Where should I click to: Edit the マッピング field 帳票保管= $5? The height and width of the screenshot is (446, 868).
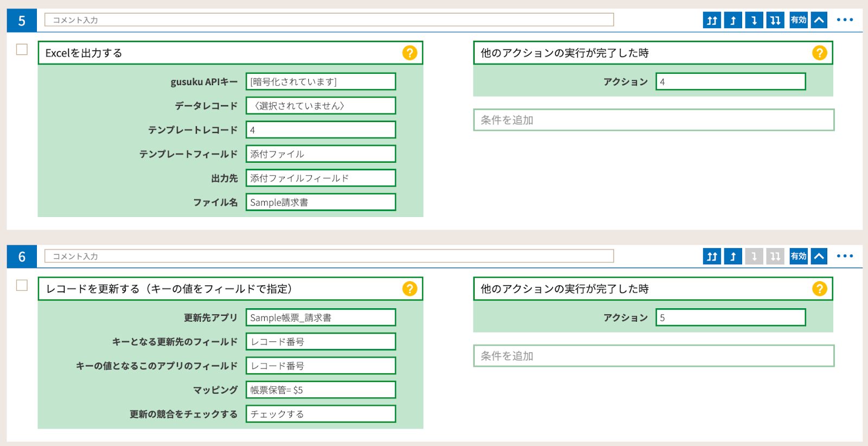(x=321, y=390)
